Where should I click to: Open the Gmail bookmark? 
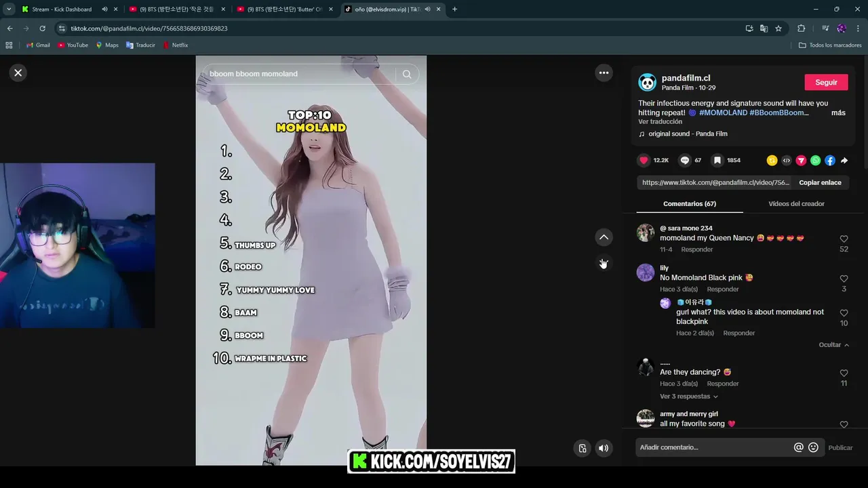click(x=38, y=45)
